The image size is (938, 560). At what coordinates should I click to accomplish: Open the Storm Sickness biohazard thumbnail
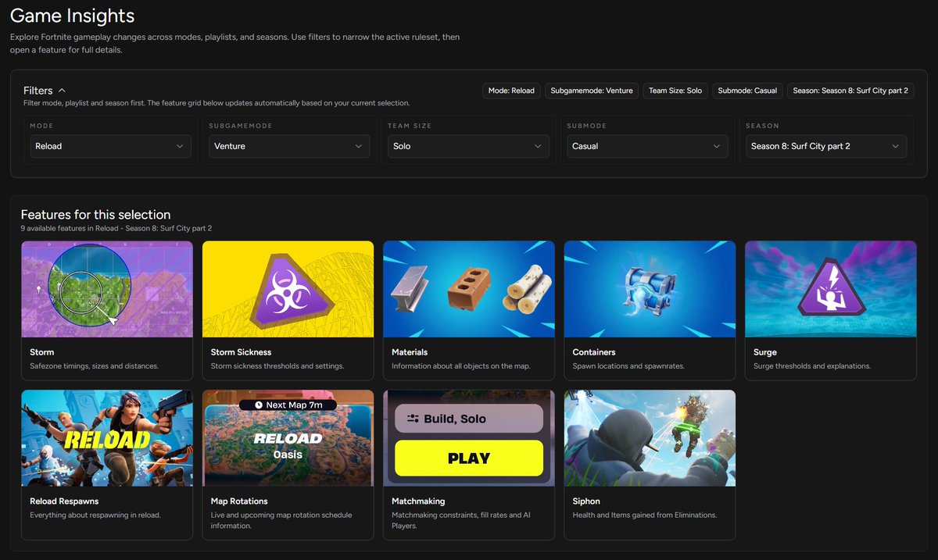click(x=288, y=289)
